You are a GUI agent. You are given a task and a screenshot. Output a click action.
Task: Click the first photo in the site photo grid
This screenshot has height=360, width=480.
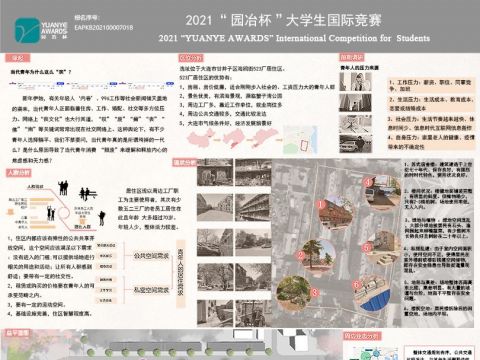click(x=215, y=172)
